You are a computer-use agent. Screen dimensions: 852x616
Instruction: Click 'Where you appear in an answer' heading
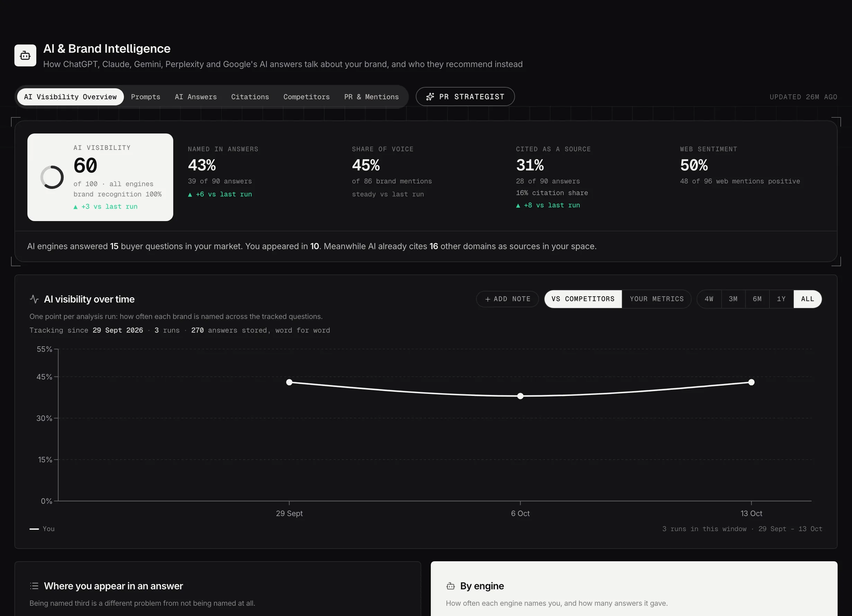(x=114, y=586)
